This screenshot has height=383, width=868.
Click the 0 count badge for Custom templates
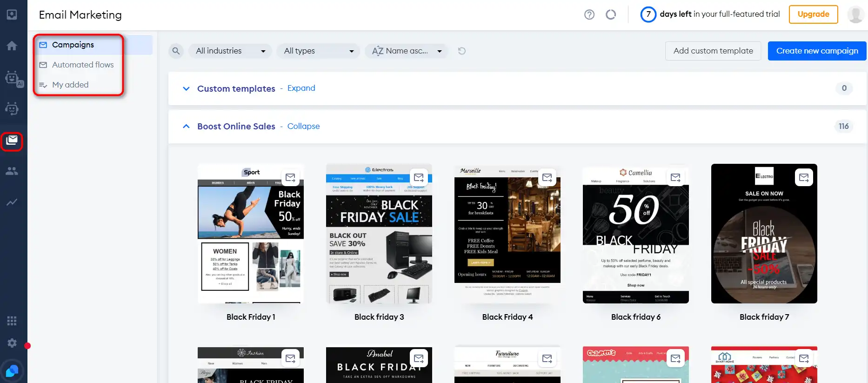[x=844, y=88]
